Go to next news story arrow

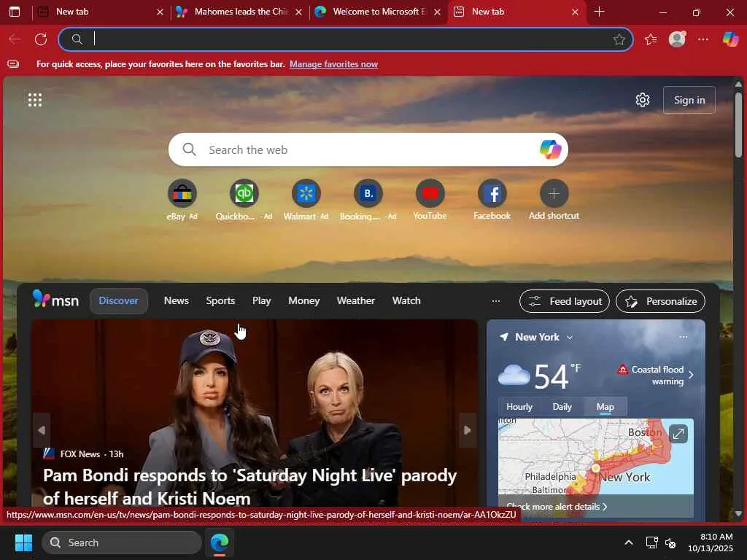[468, 430]
